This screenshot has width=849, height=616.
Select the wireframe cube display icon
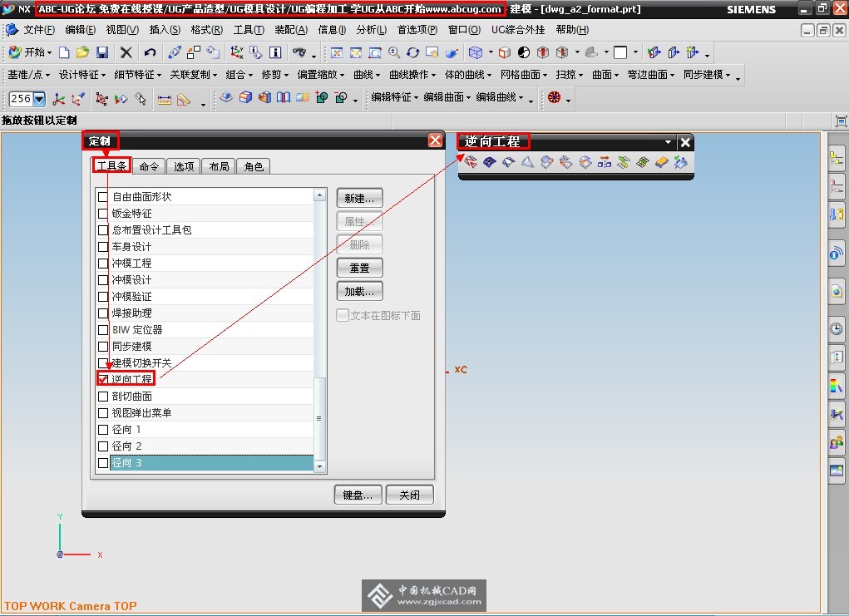coord(476,52)
